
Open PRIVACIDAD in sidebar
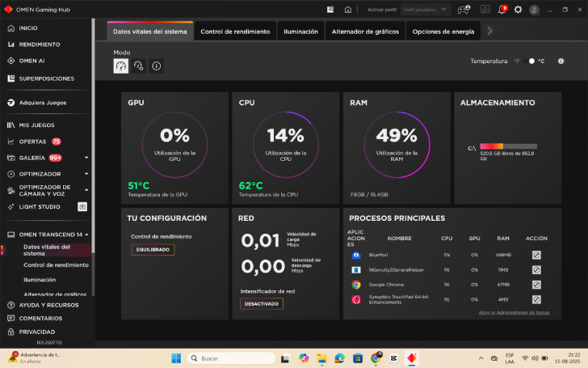pos(37,332)
